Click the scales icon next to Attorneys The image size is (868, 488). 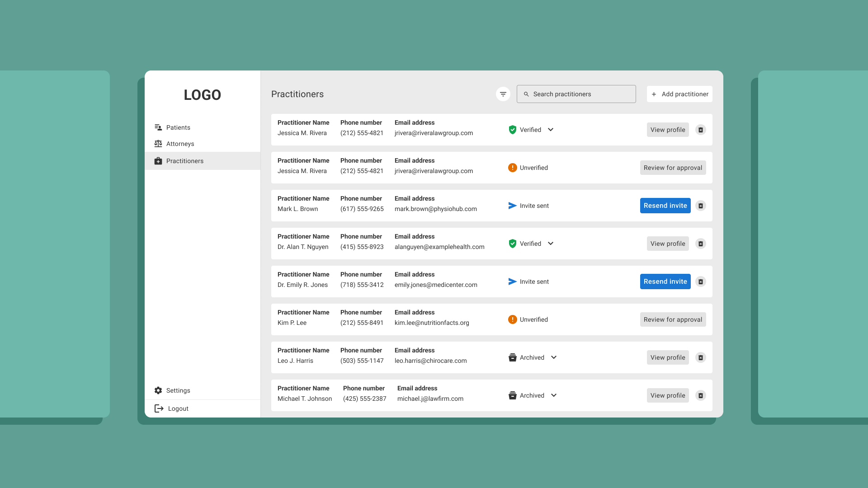pyautogui.click(x=158, y=144)
